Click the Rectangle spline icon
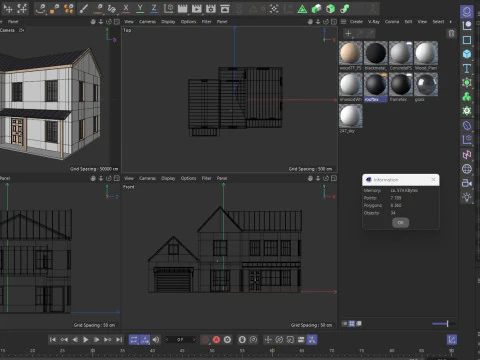 [467, 40]
